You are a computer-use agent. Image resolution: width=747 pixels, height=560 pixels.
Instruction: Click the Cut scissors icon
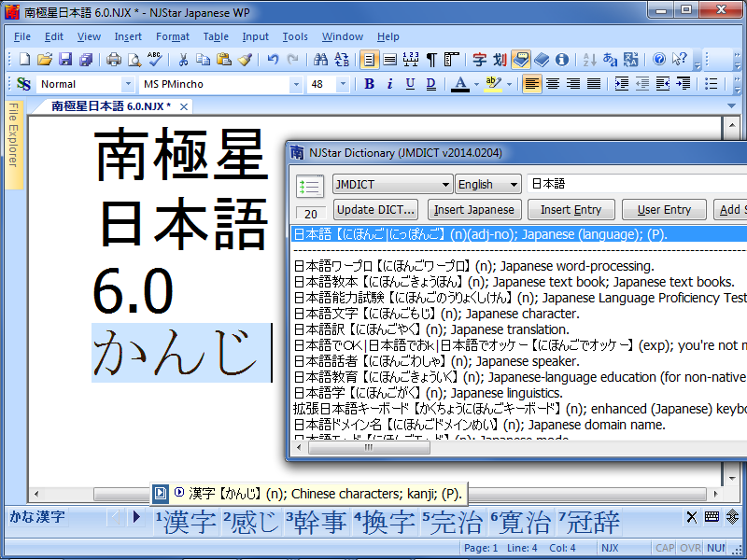pos(183,60)
